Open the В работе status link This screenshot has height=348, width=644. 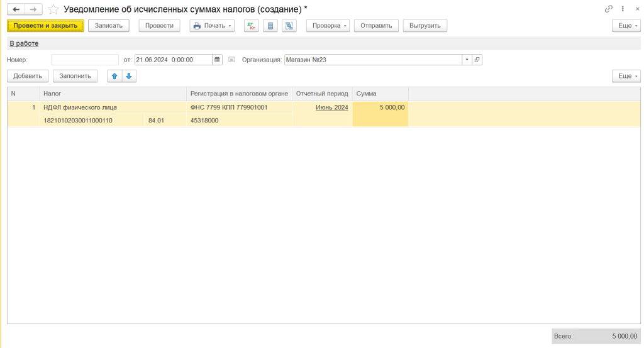(x=24, y=43)
